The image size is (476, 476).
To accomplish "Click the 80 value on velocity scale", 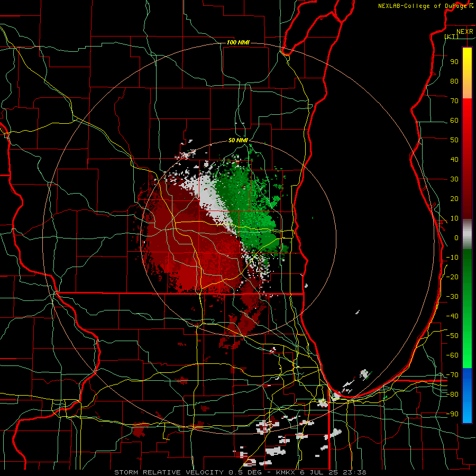I will click(x=454, y=81).
